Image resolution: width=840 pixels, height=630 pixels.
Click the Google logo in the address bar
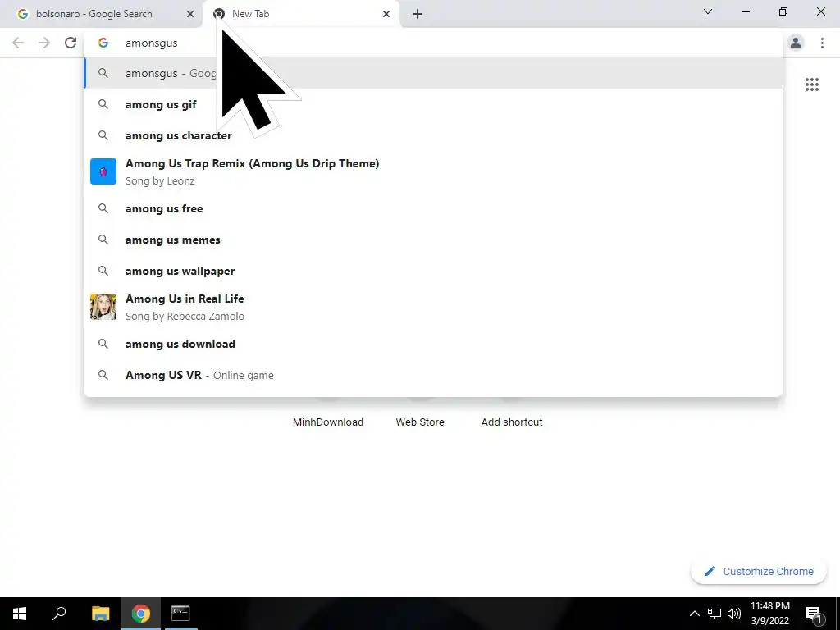coord(103,43)
